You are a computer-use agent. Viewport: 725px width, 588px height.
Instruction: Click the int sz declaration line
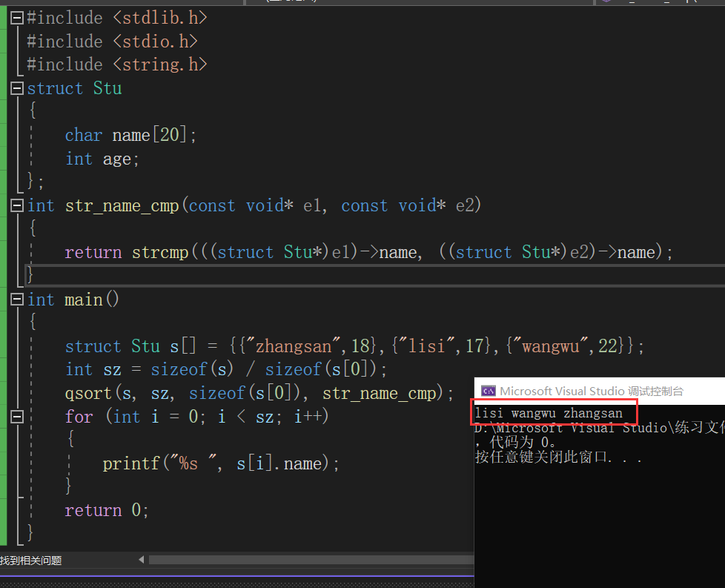point(226,370)
